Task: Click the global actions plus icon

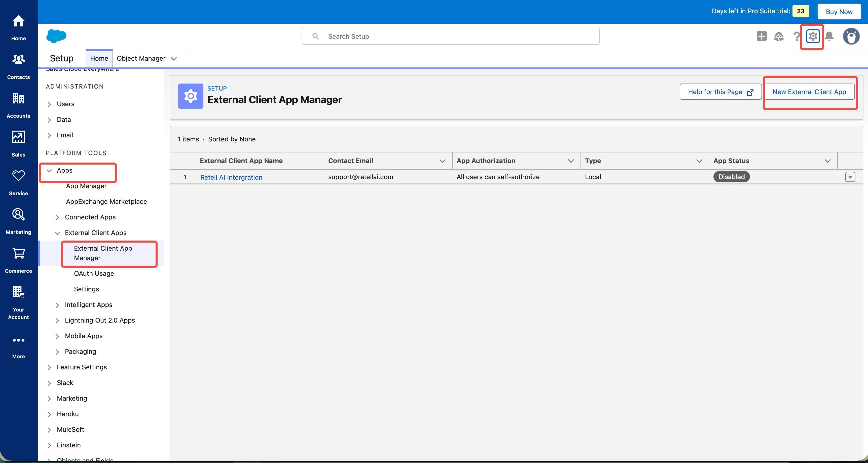Action: 762,36
